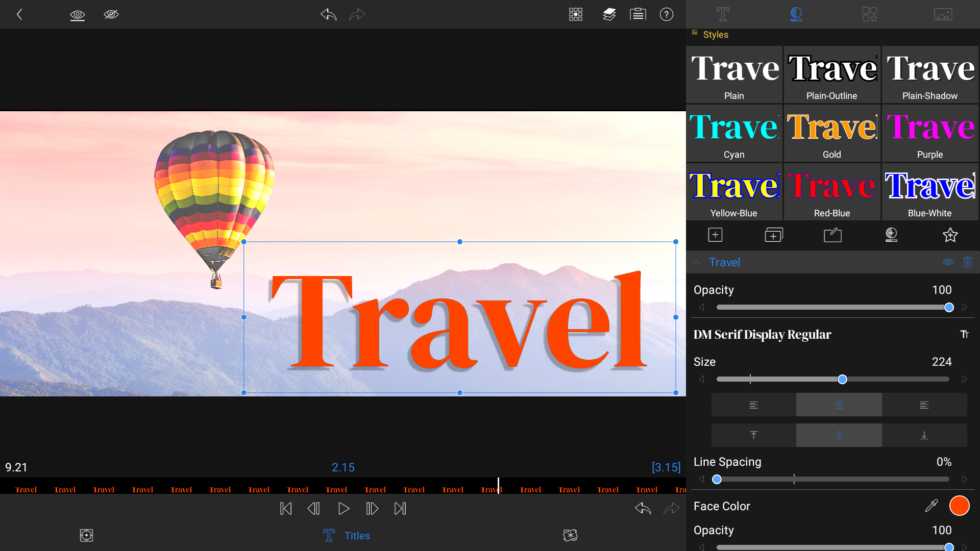This screenshot has height=551, width=980.
Task: Open the font picker Tt icon
Action: (x=965, y=334)
